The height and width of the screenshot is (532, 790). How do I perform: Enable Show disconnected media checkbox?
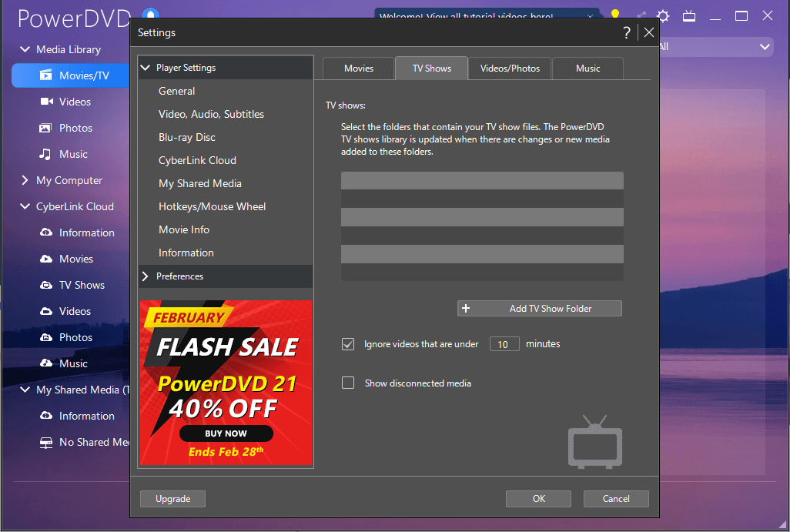pos(348,383)
